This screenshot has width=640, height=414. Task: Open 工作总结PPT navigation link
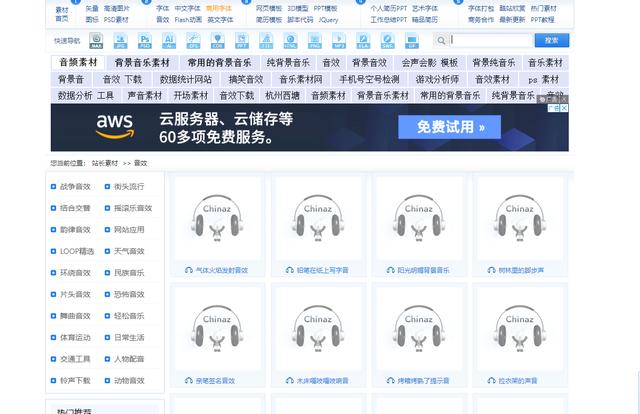(x=389, y=19)
